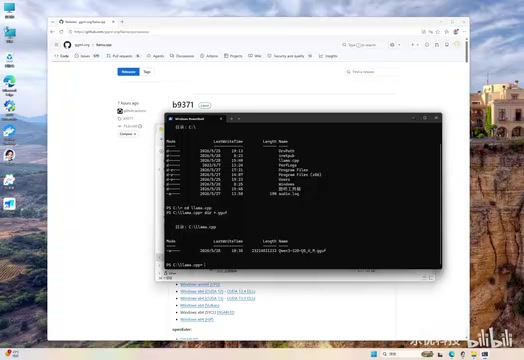Open the CUDA 13.3 DLLs link

click(x=241, y=298)
